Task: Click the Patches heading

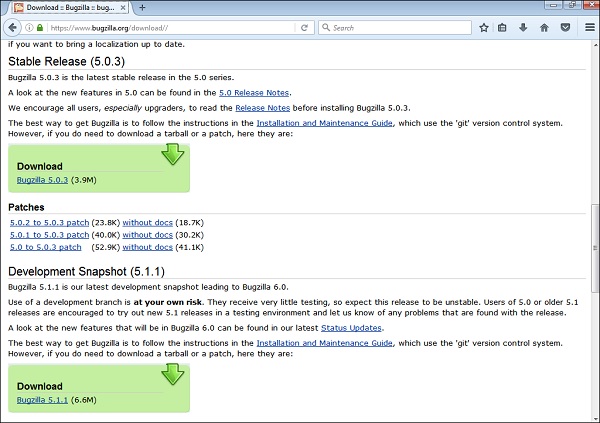Action: [x=26, y=207]
